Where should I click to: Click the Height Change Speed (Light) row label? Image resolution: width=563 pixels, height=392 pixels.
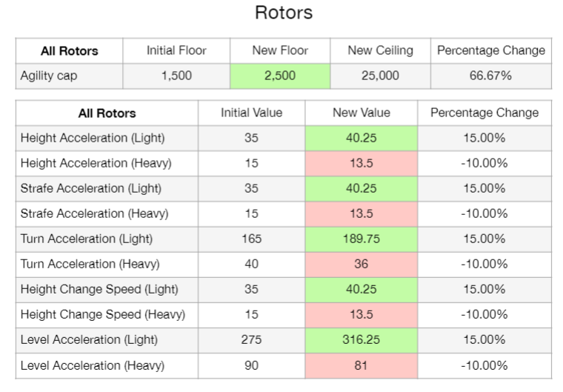99,289
